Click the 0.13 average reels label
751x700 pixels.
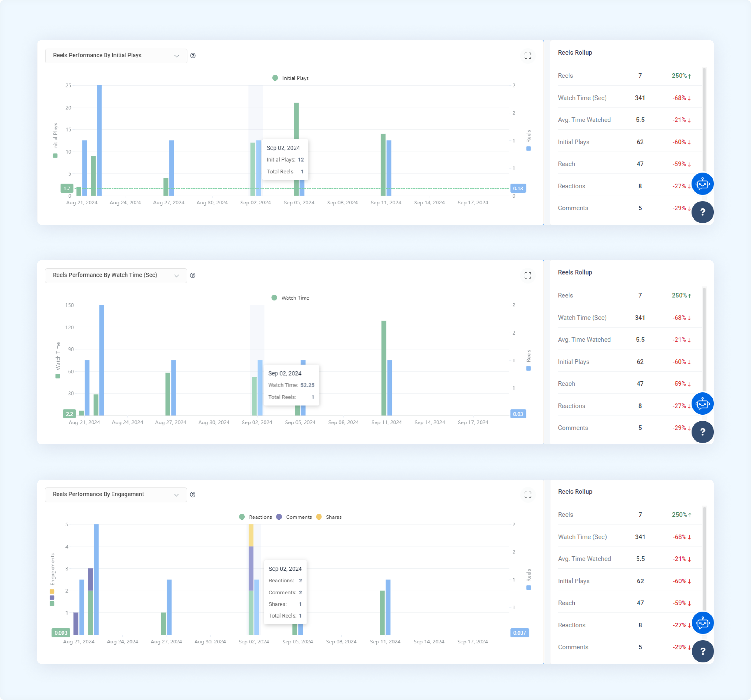coord(518,188)
